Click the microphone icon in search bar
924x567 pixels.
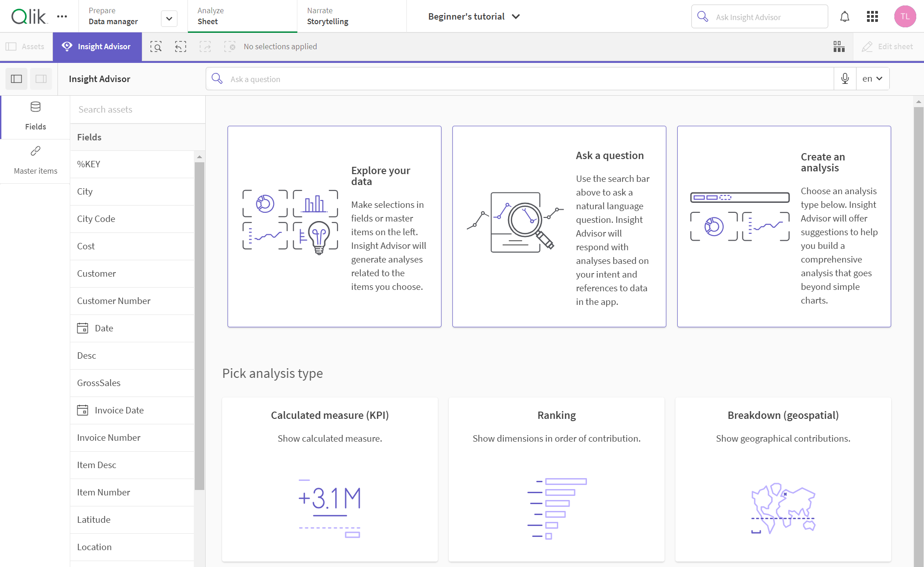click(846, 78)
